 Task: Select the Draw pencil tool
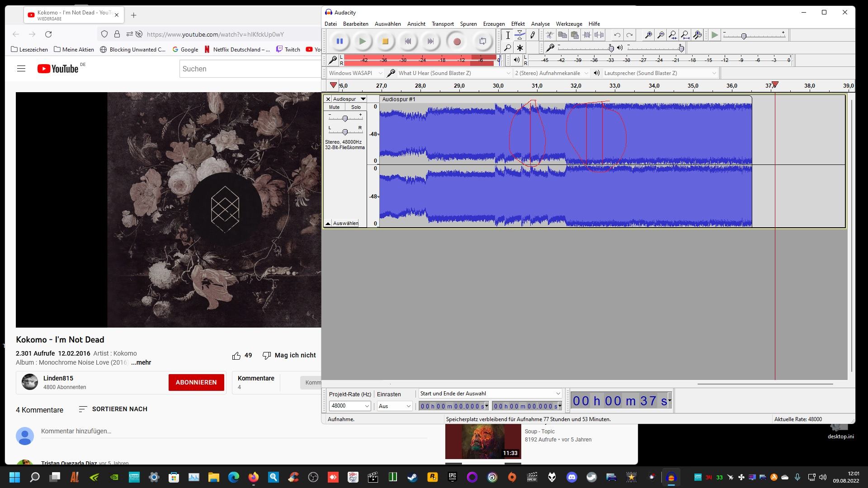pos(533,35)
